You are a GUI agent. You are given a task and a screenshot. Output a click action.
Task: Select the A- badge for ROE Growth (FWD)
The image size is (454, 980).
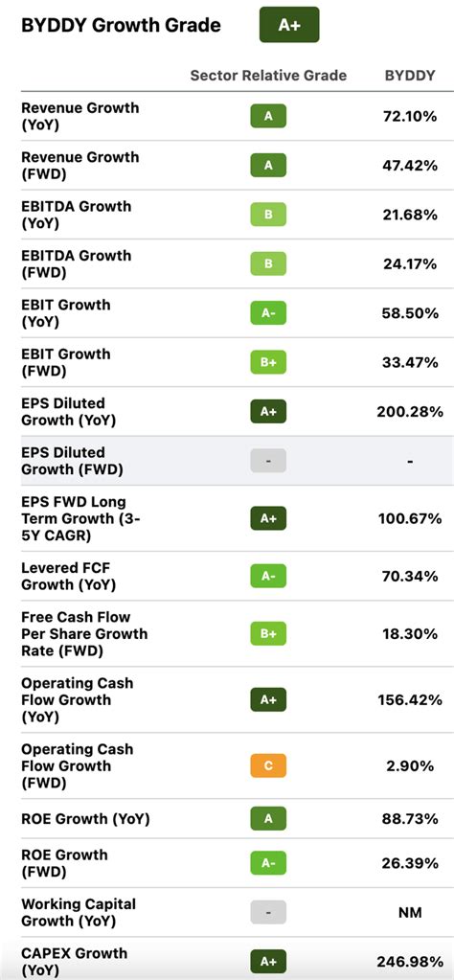click(268, 863)
